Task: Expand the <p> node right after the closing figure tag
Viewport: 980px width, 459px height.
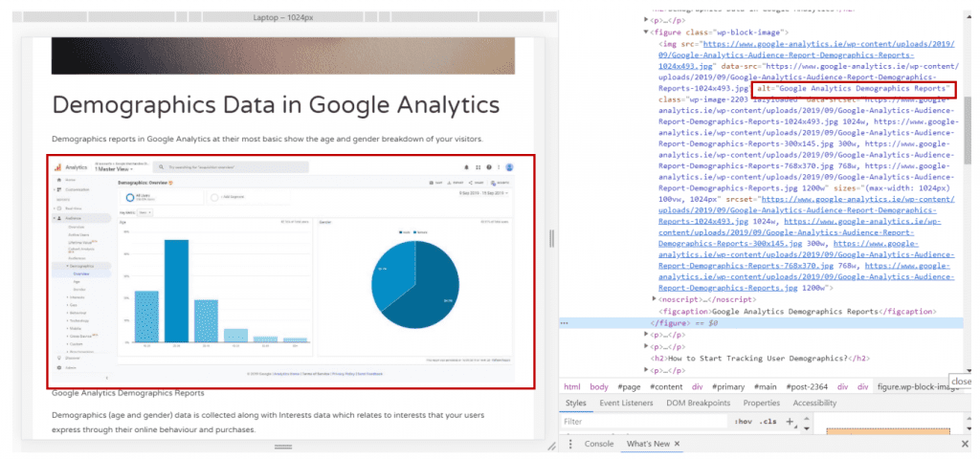Action: pos(647,335)
